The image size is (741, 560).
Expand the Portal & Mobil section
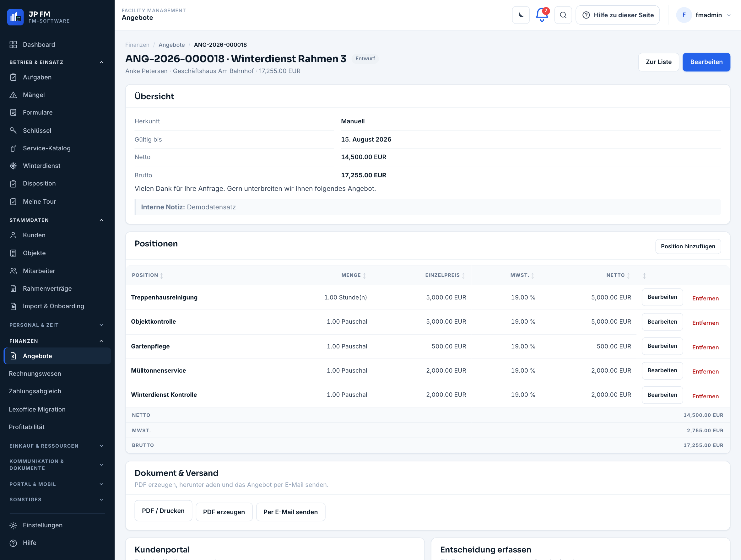(x=101, y=484)
